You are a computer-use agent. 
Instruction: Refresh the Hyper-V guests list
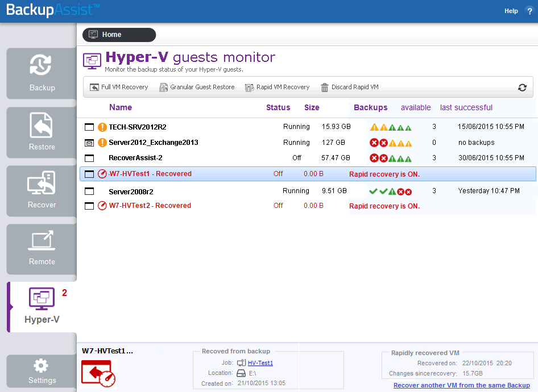[522, 87]
